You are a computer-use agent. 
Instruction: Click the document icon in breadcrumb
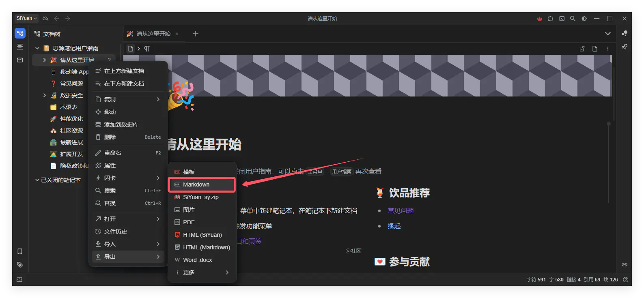(x=130, y=49)
